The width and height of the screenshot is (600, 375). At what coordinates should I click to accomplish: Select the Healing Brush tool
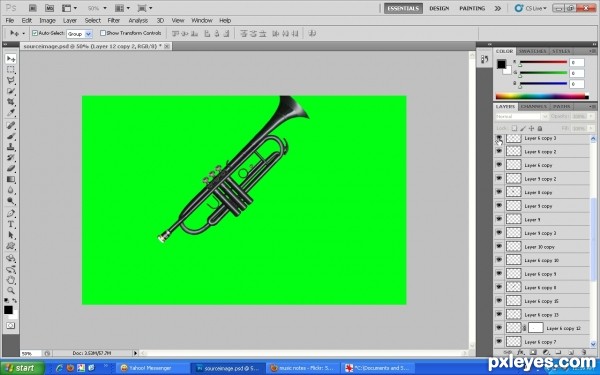(x=11, y=126)
